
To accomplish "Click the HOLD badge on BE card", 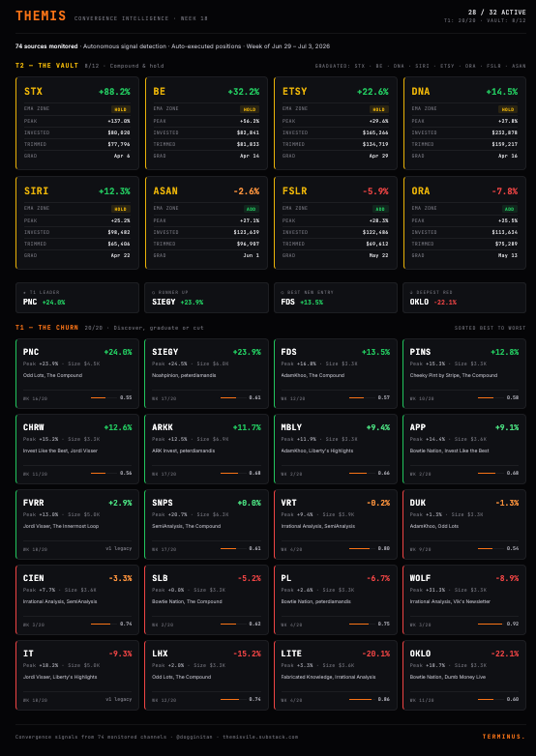I will point(250,109).
